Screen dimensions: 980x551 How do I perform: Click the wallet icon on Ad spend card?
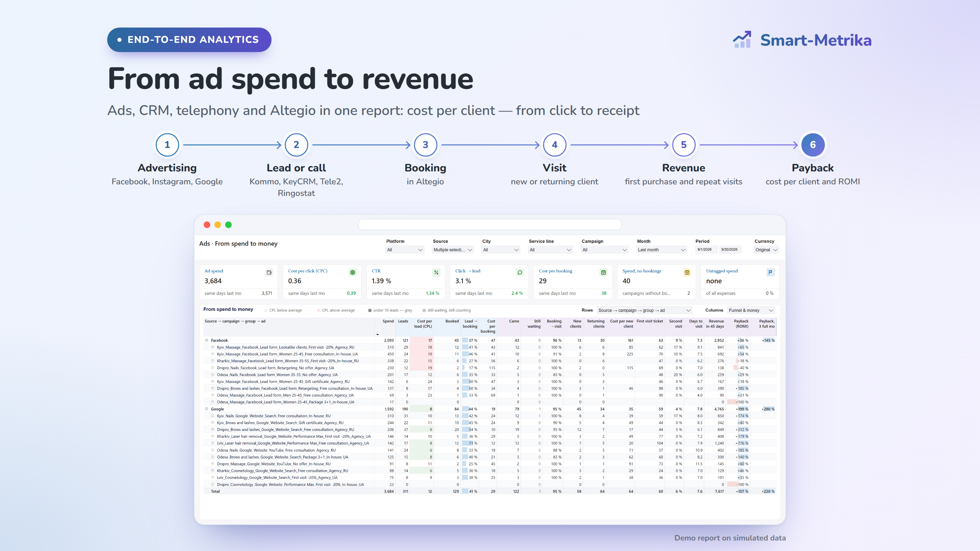click(269, 272)
